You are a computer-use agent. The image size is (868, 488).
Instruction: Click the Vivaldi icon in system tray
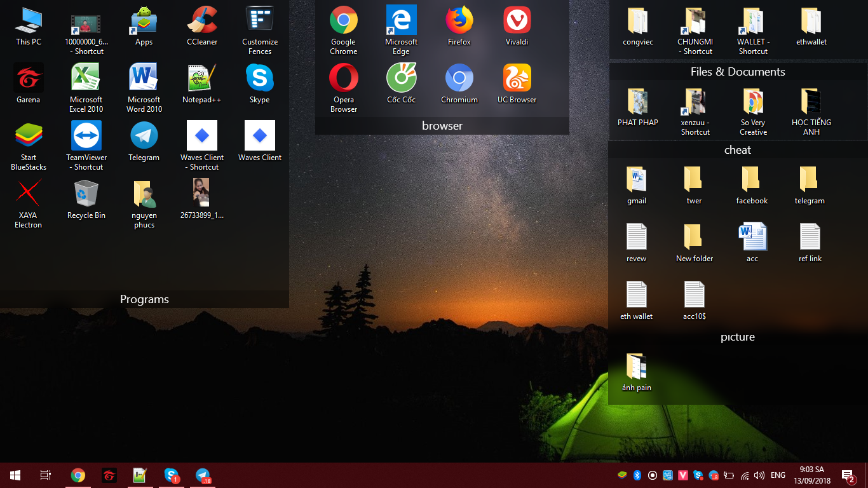683,475
